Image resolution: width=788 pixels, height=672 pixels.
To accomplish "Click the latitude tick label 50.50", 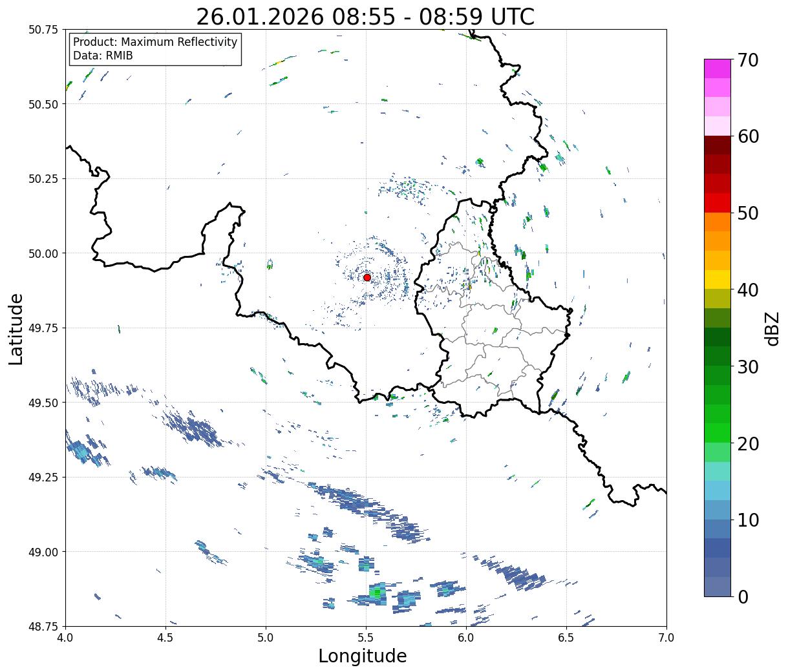I will 43,104.
